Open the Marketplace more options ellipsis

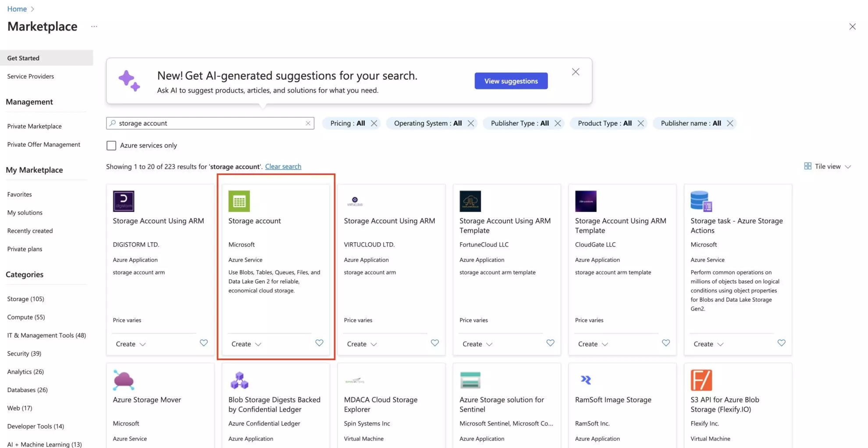[x=94, y=27]
